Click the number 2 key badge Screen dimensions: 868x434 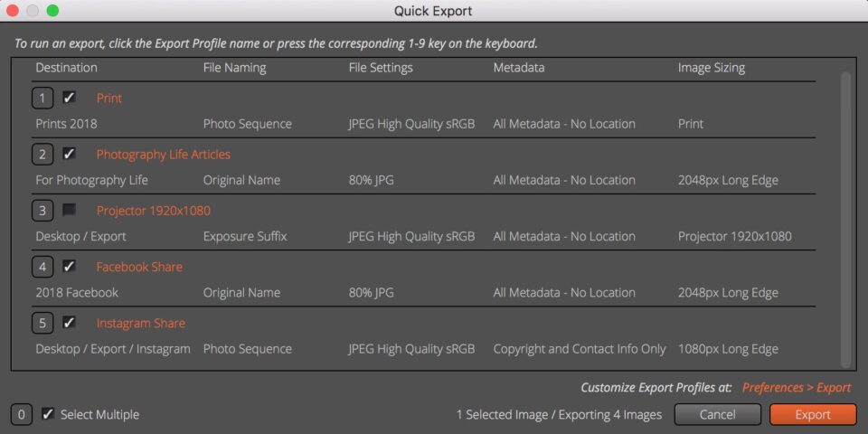pyautogui.click(x=42, y=155)
